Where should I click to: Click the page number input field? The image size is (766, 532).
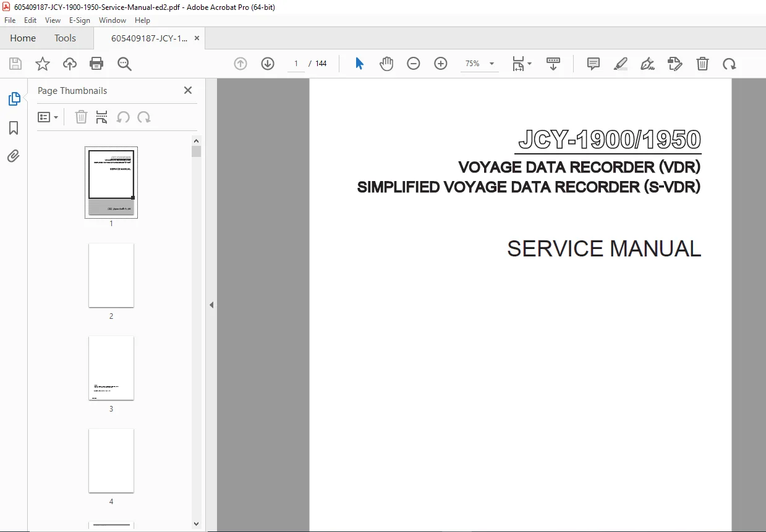click(296, 64)
